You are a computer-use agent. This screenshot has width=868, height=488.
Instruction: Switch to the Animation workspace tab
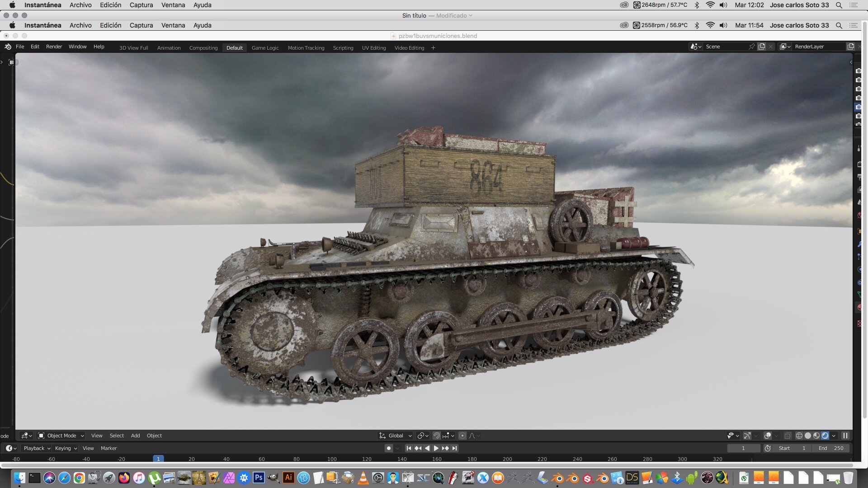tap(169, 48)
